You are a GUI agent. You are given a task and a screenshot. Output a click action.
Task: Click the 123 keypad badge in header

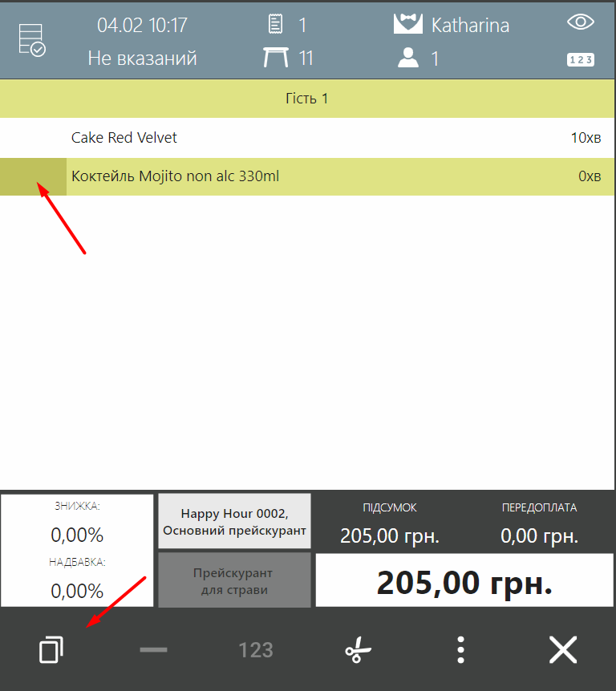pos(580,59)
